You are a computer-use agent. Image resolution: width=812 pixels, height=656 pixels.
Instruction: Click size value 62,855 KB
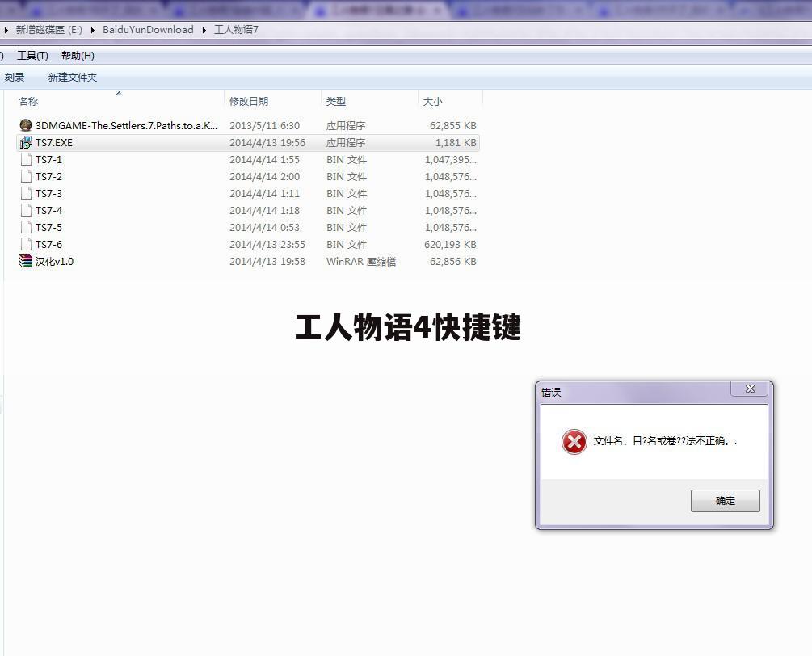[x=453, y=125]
